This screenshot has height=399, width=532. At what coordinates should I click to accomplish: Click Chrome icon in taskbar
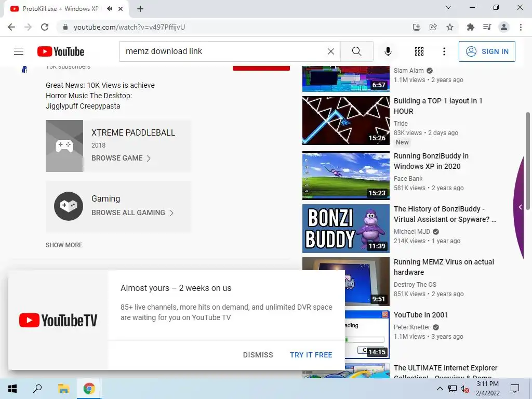(x=89, y=389)
